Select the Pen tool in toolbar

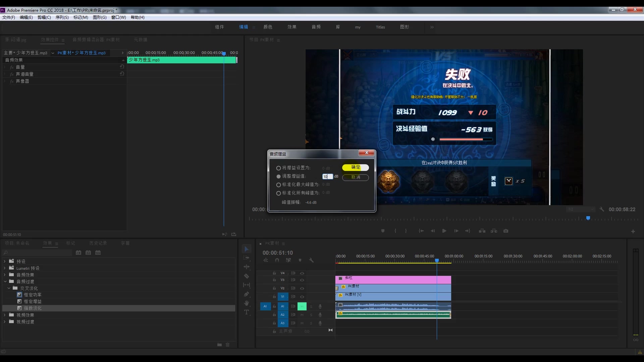pyautogui.click(x=247, y=294)
